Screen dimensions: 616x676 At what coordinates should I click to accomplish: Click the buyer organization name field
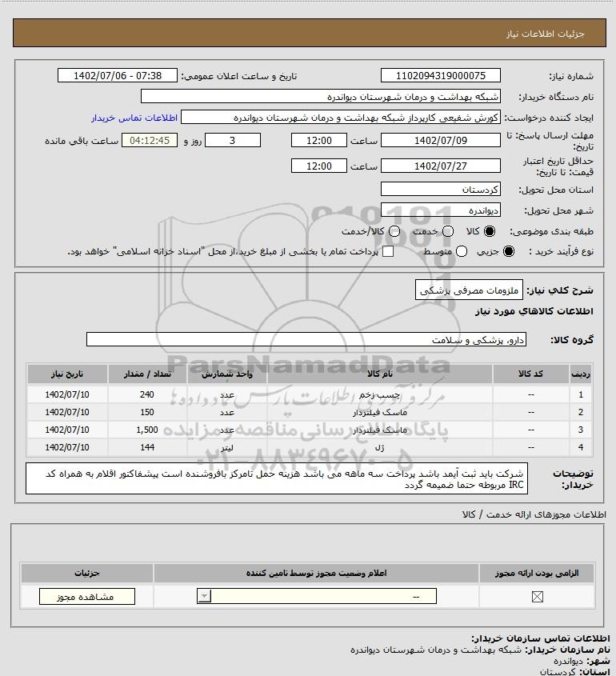pyautogui.click(x=321, y=97)
